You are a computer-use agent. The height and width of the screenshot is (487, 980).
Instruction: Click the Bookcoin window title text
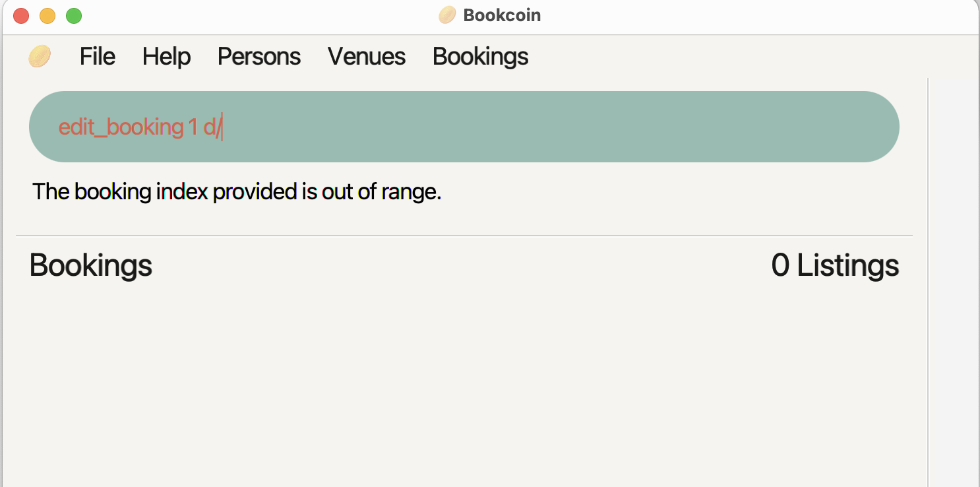click(x=502, y=15)
